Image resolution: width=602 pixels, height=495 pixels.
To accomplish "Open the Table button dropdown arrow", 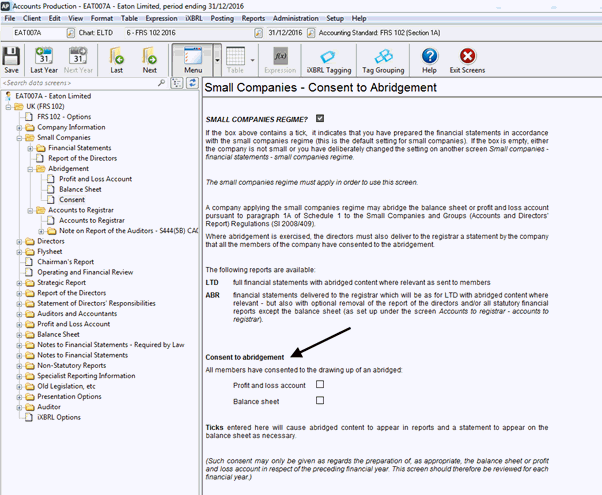I will pyautogui.click(x=252, y=60).
